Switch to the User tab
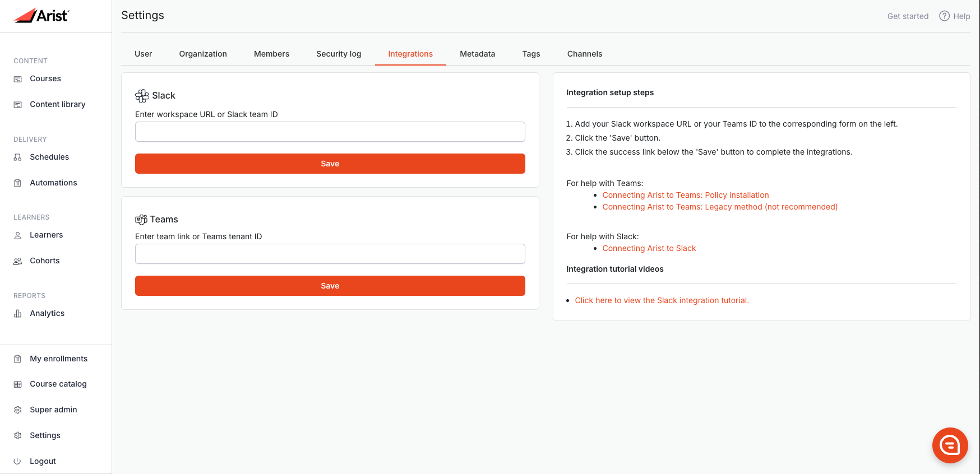The width and height of the screenshot is (980, 474). [144, 54]
